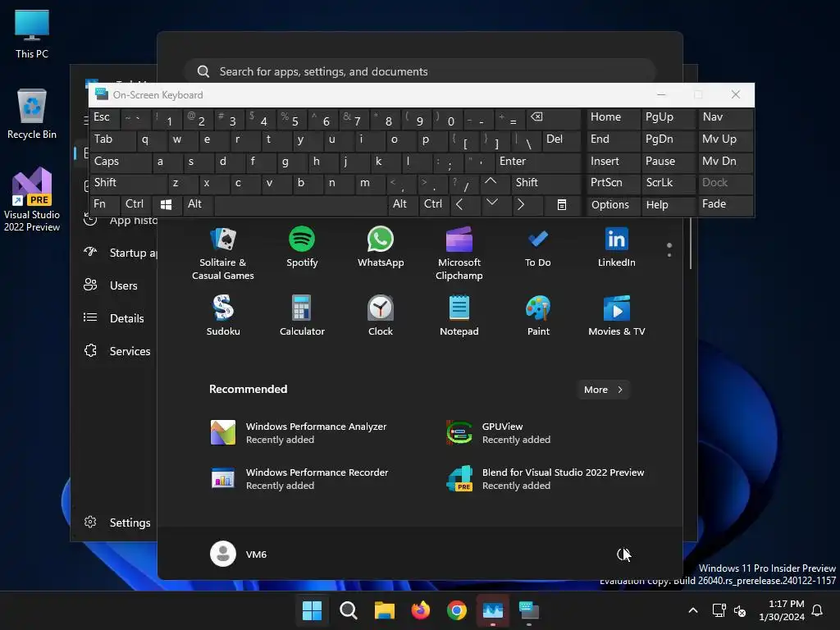Launch Firefox from the taskbar

[421, 610]
